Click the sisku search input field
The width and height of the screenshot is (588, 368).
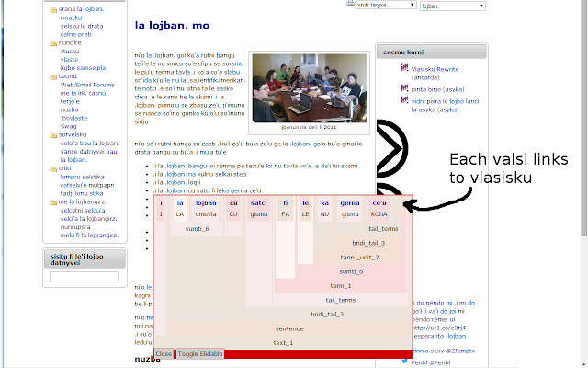point(83,276)
